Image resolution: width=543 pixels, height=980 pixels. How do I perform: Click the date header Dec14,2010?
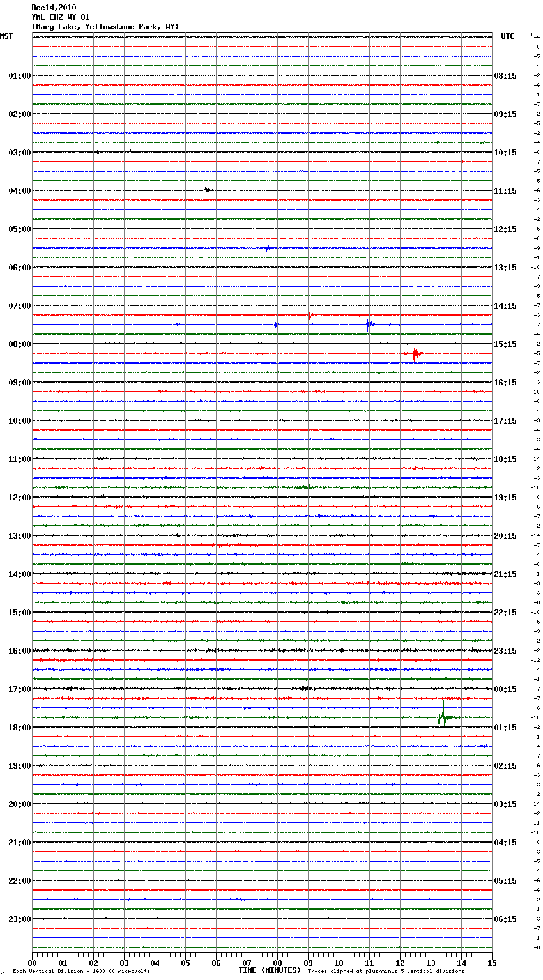[54, 8]
